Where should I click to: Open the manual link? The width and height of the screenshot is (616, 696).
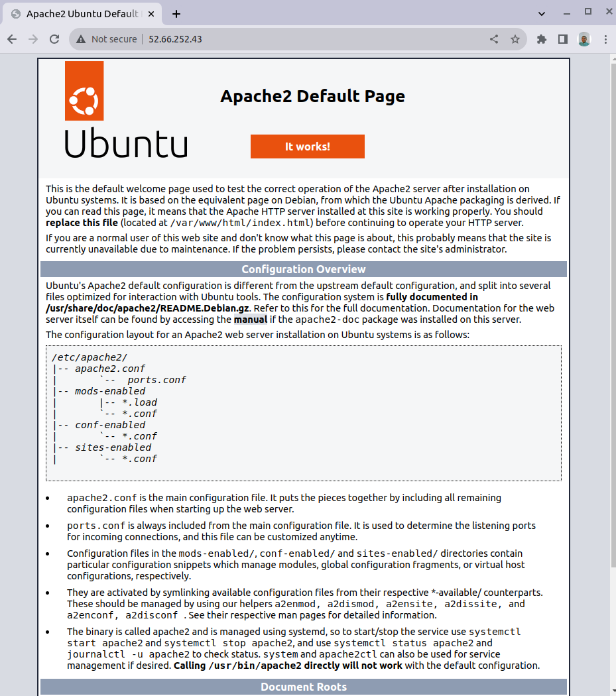coord(251,319)
